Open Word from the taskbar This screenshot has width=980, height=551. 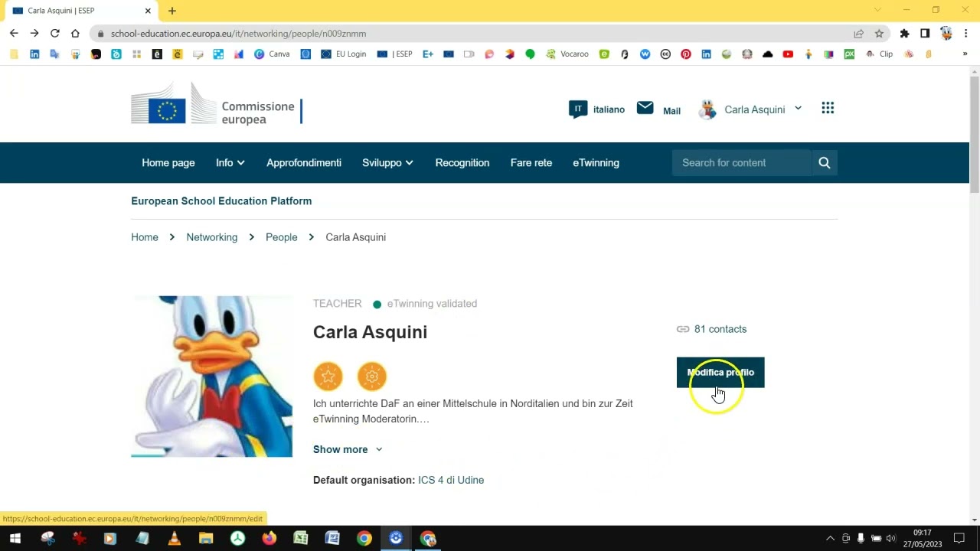click(x=332, y=538)
